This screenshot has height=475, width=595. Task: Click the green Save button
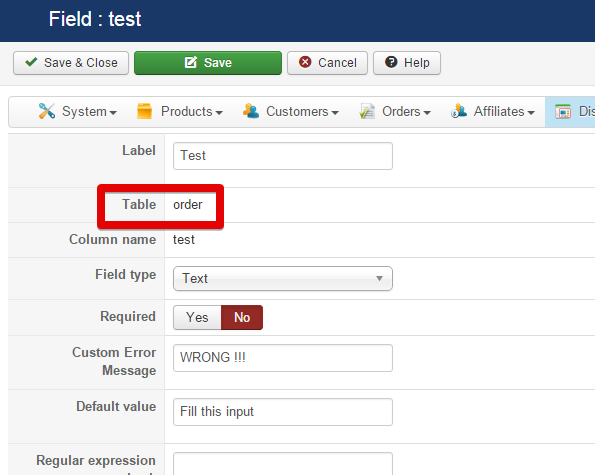point(208,63)
